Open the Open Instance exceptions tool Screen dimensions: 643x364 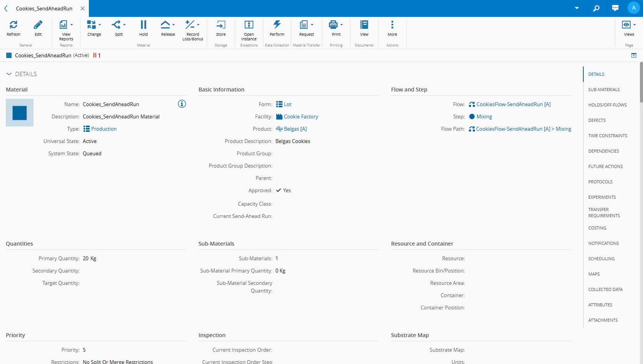coord(249,25)
